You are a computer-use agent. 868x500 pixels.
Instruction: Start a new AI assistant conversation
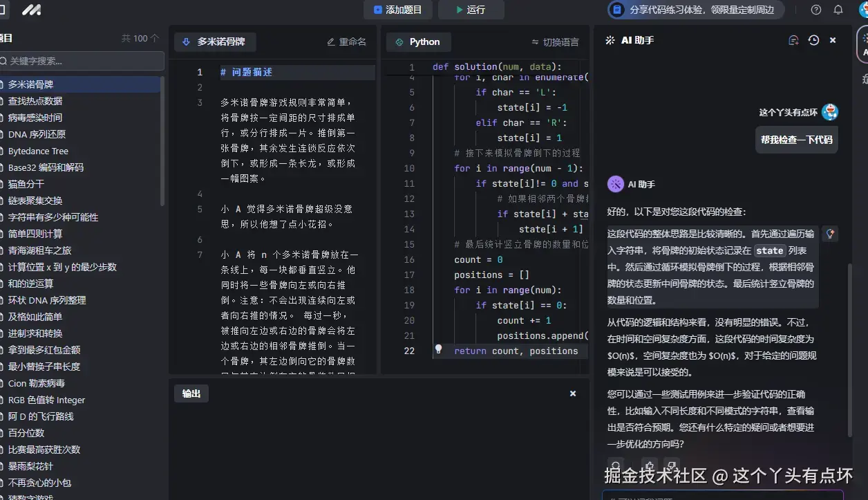click(x=793, y=40)
